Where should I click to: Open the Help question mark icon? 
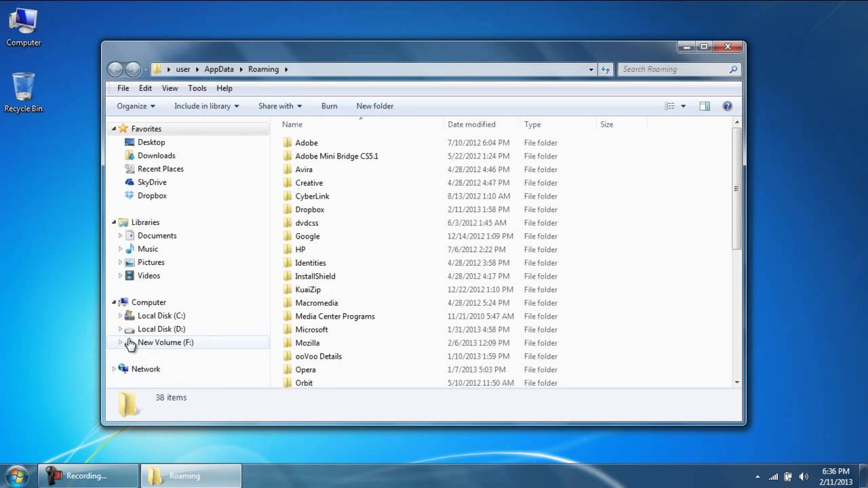(728, 106)
